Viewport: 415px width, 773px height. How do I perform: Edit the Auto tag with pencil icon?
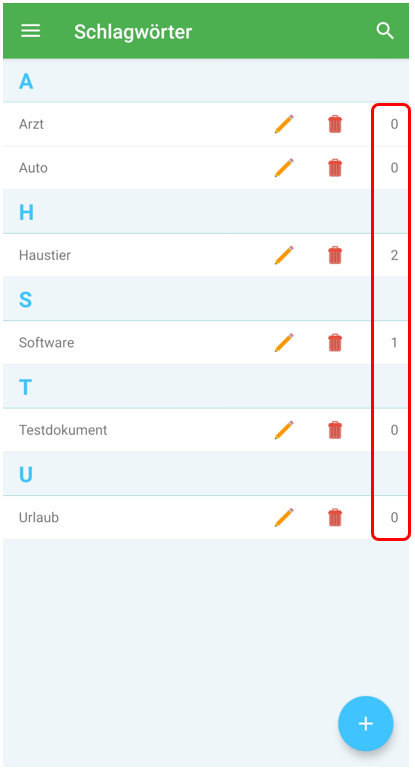tap(284, 168)
